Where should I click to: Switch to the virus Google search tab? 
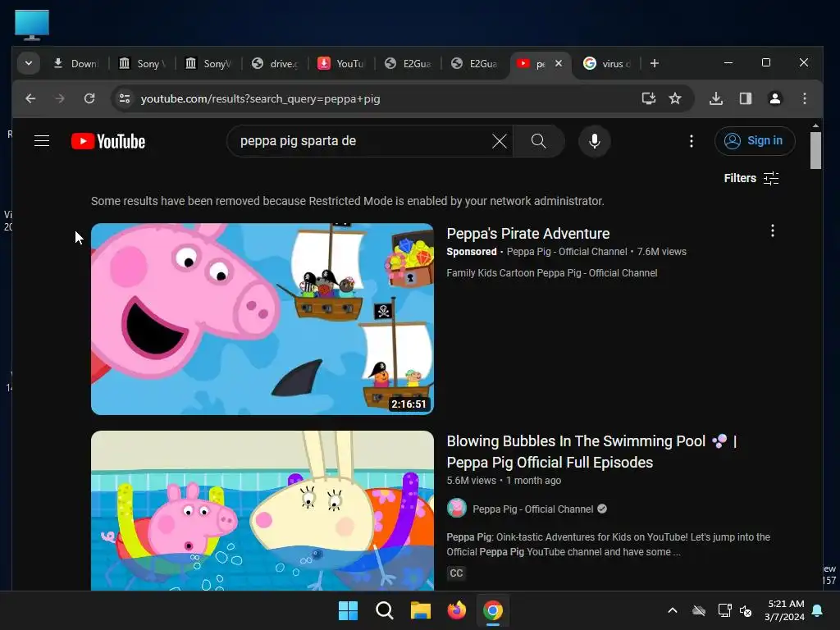pos(606,64)
